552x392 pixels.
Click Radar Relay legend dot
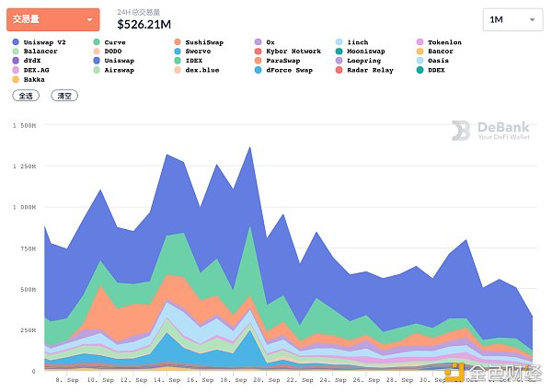(x=339, y=70)
